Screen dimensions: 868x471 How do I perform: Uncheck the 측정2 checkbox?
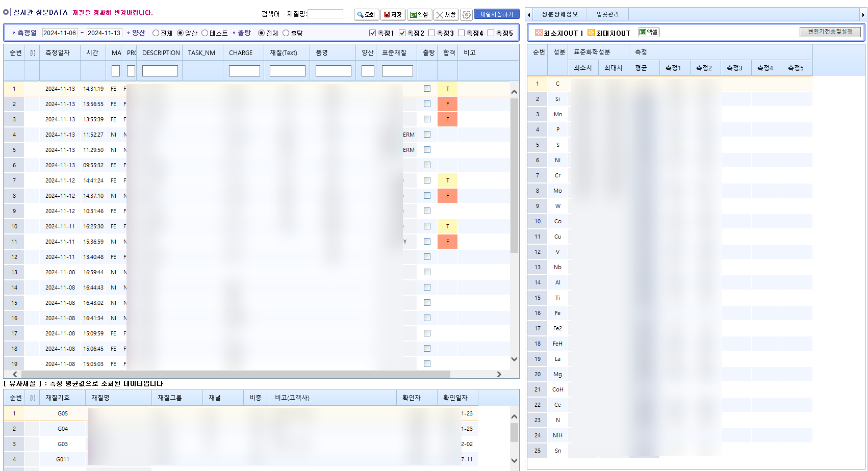point(402,33)
